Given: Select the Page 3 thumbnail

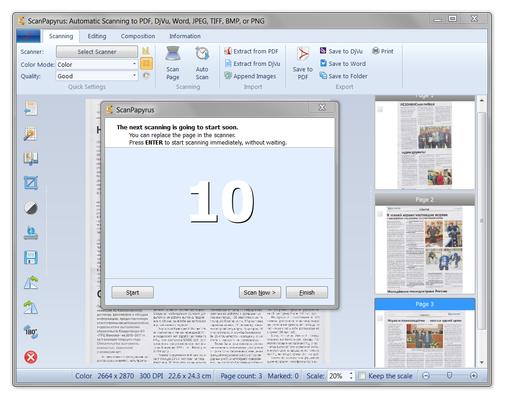Looking at the screenshot, I should coord(425,333).
